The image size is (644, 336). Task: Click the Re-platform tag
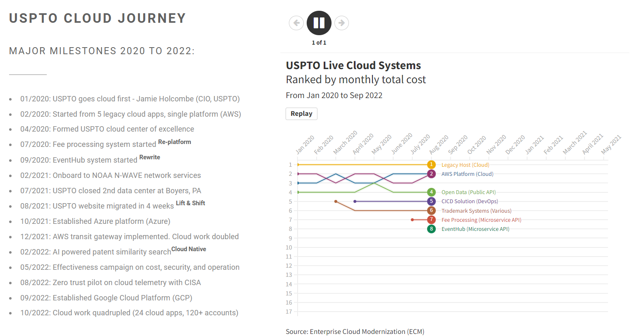click(174, 142)
